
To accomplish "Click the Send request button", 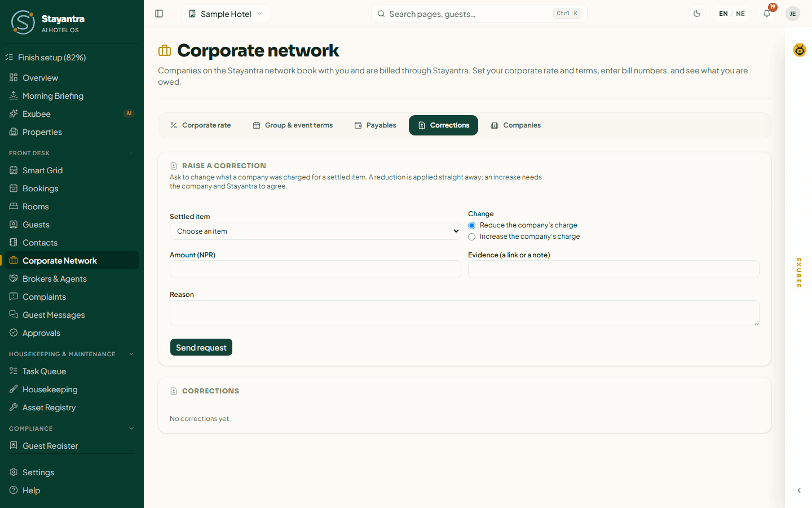I will pos(201,347).
